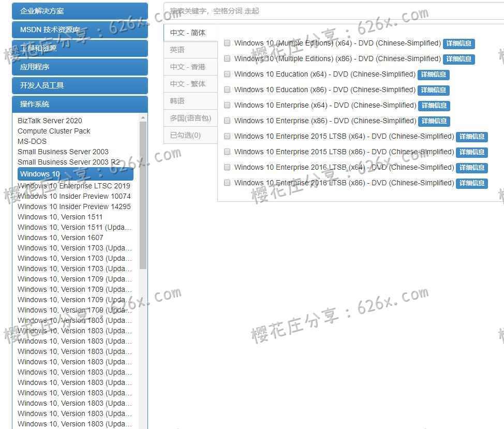Expand the 工具和资源 section
Screen dimensions: 504x429
pos(80,48)
